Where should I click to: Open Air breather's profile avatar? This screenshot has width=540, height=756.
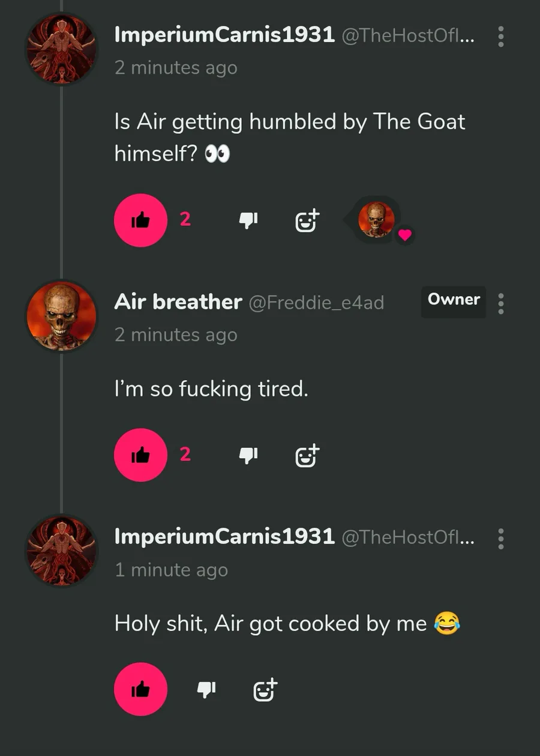click(61, 316)
